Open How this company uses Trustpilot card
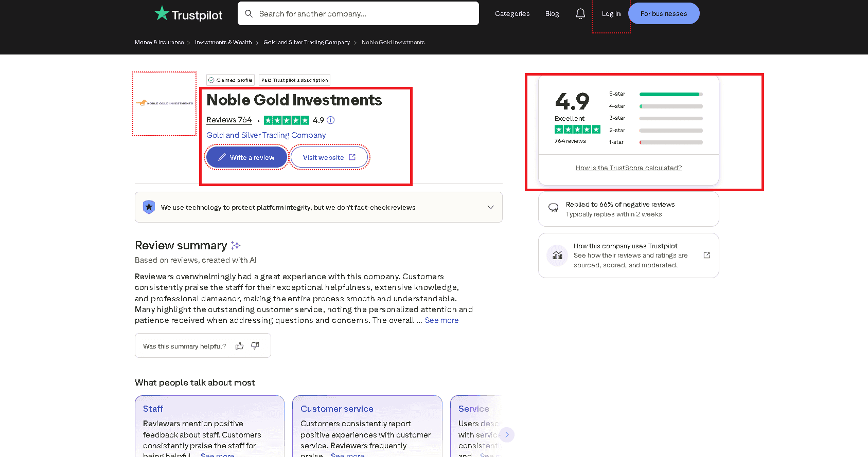Image resolution: width=868 pixels, height=457 pixels. click(629, 255)
